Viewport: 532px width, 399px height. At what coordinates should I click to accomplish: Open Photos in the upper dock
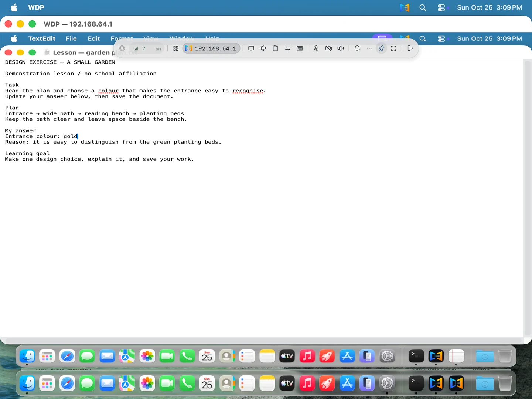click(x=147, y=356)
